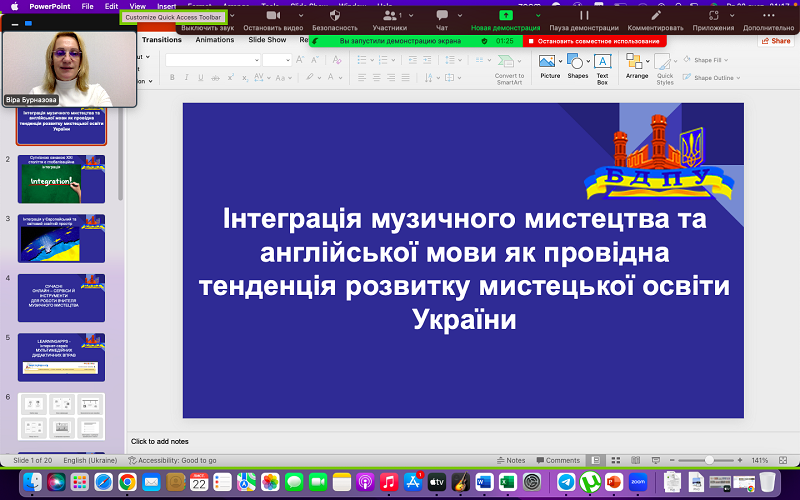Switch to Slide Sorter view
The height and width of the screenshot is (500, 800).
click(x=616, y=460)
